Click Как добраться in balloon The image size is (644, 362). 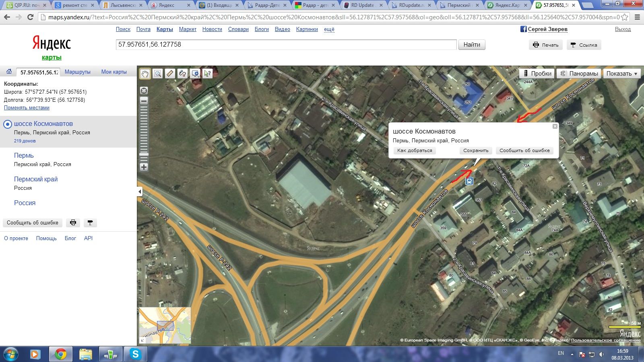(x=415, y=150)
